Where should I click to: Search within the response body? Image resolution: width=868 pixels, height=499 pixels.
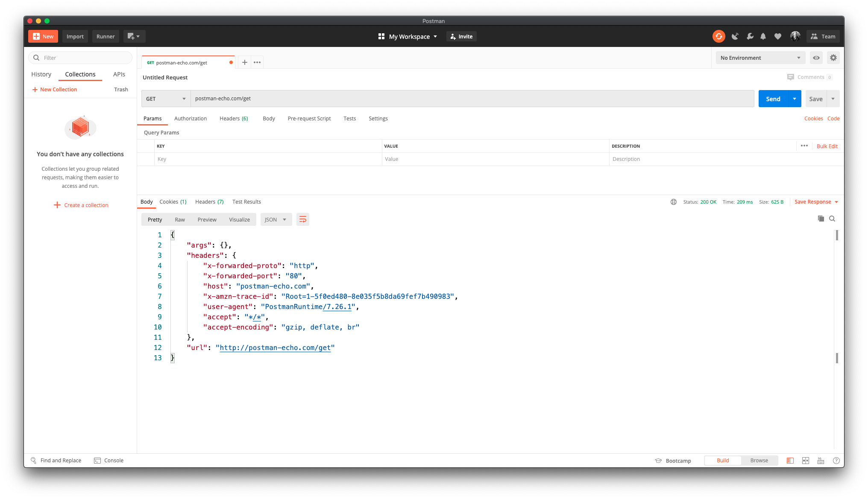click(x=832, y=219)
